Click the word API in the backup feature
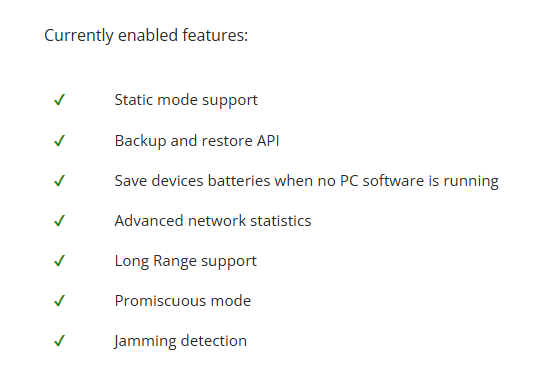This screenshot has width=540, height=388. 268,140
